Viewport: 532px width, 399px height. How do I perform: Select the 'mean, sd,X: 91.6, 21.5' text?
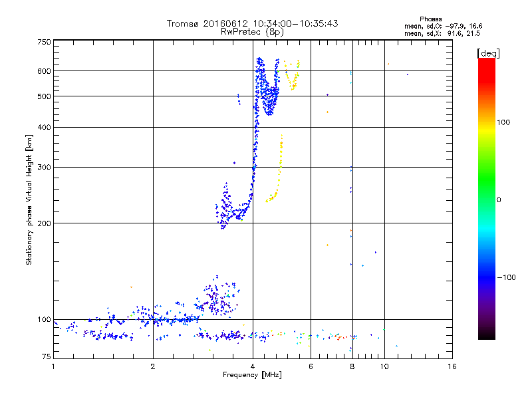pos(442,33)
